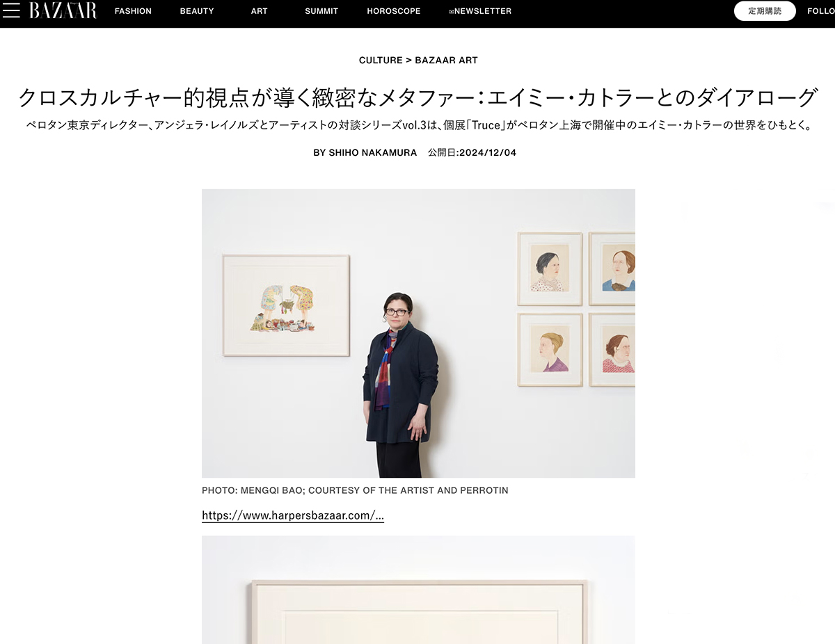Click author name SHIHO NAKAMURA
Viewport: 835px width, 644px height.
372,152
